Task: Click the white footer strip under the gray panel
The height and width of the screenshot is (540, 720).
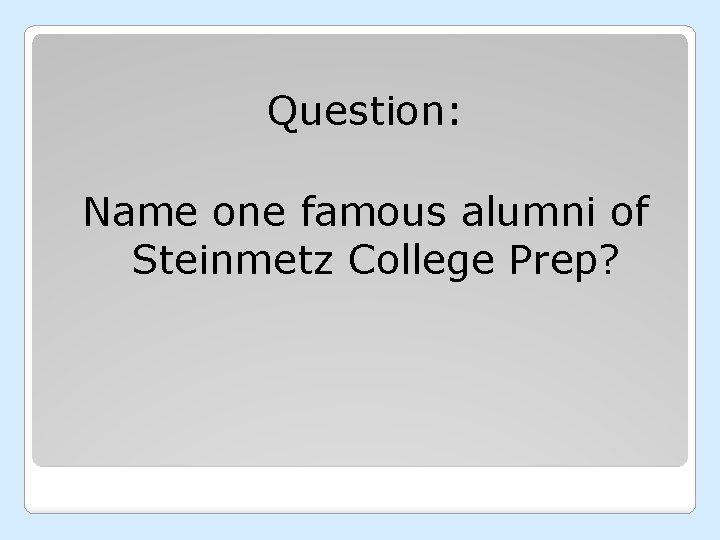Action: point(360,490)
